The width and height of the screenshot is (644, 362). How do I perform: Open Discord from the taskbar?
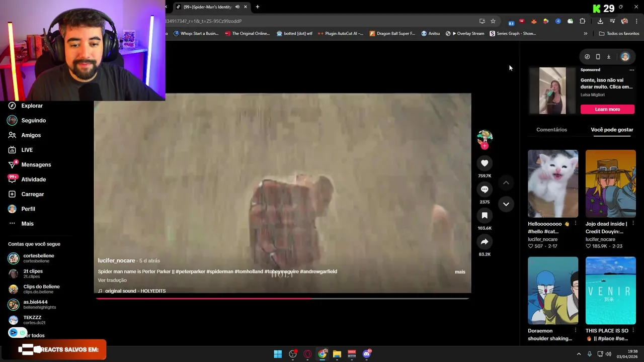click(367, 354)
